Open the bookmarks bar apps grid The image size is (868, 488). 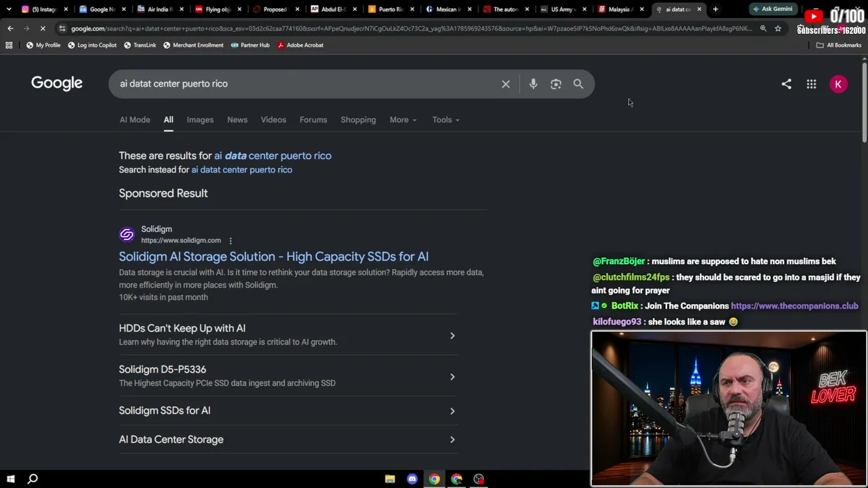(x=9, y=45)
